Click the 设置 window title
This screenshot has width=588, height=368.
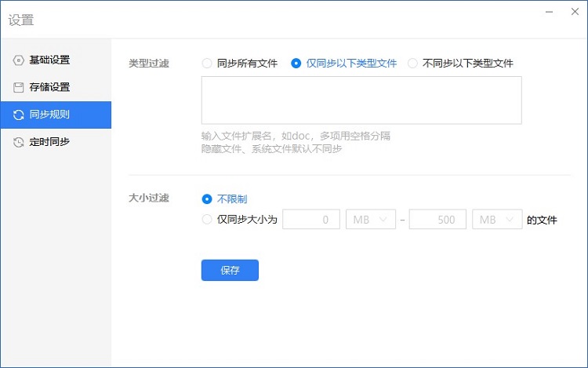click(x=21, y=20)
